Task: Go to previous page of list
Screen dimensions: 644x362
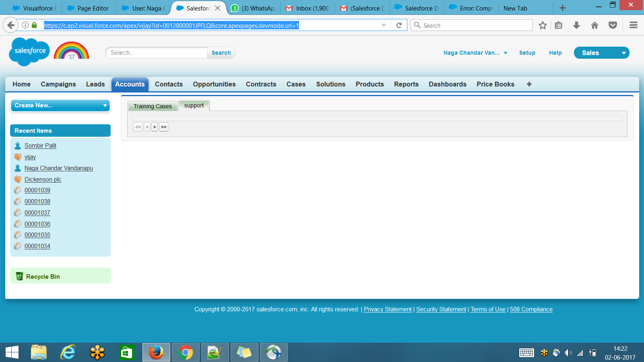Action: click(147, 127)
